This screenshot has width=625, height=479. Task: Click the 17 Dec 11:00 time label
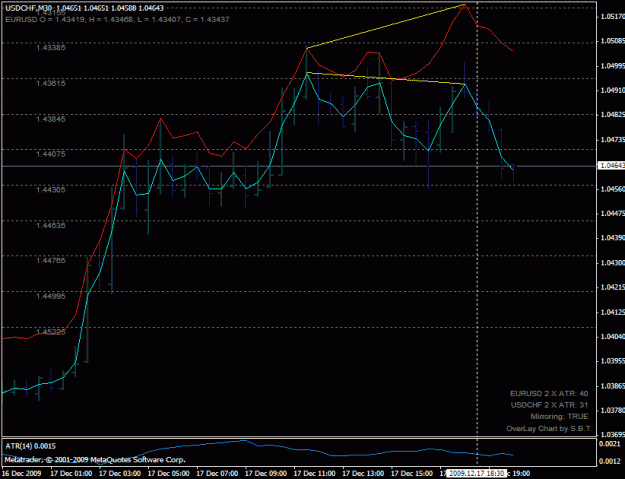314,473
